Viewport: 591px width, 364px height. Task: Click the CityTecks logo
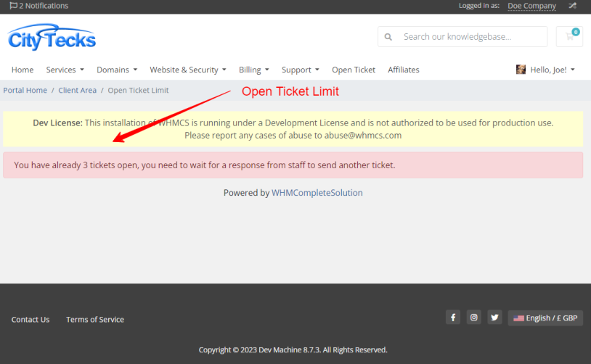52,37
